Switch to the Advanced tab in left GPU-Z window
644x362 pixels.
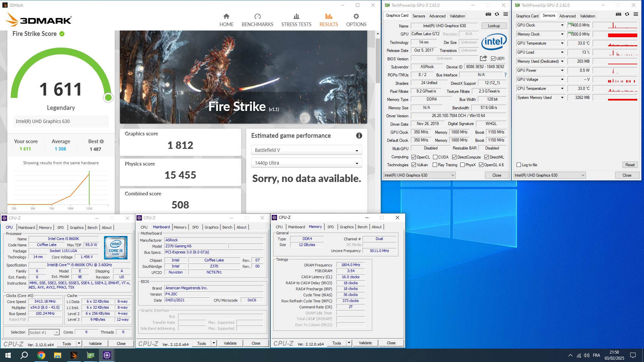(437, 16)
